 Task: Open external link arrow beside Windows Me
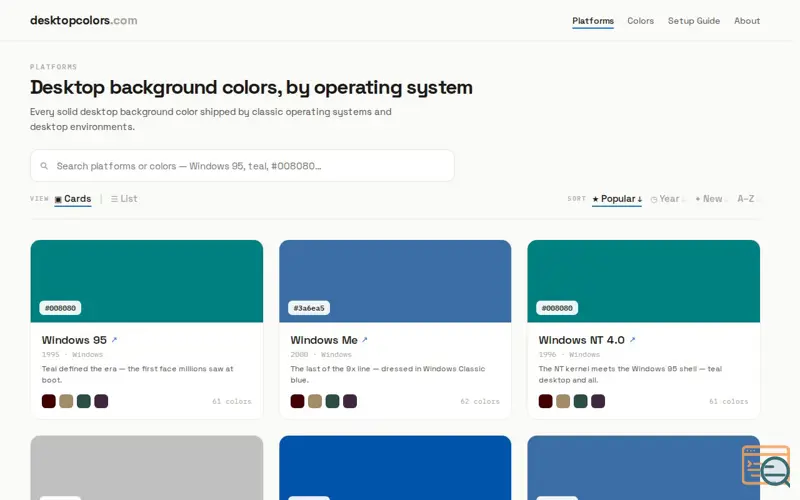pos(365,340)
